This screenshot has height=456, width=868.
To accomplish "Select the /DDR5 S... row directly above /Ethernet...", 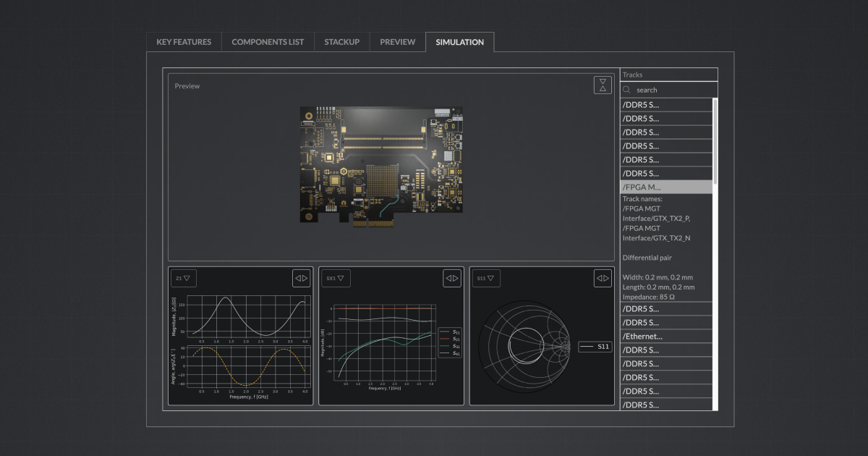I will click(666, 322).
